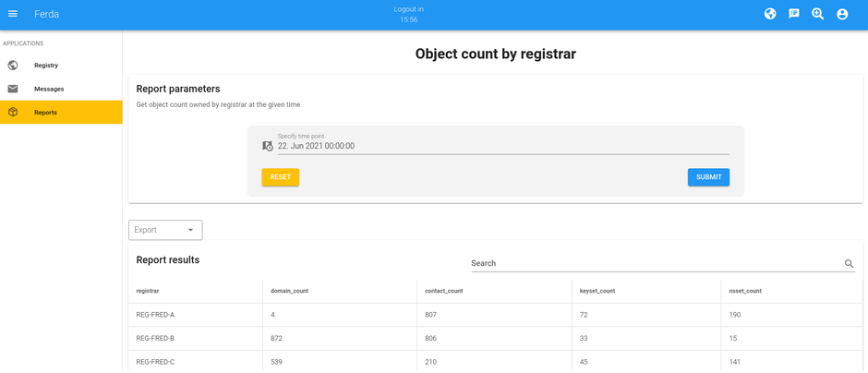Click contact count 806 for REG-FRED-B
Image resolution: width=868 pixels, height=373 pixels.
click(430, 338)
